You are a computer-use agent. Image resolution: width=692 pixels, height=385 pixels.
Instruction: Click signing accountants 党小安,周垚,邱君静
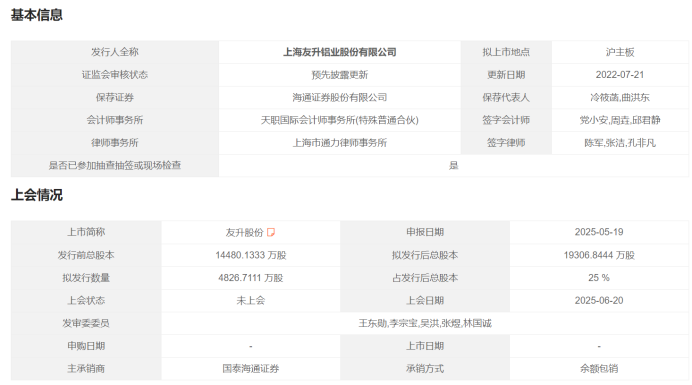pos(620,120)
